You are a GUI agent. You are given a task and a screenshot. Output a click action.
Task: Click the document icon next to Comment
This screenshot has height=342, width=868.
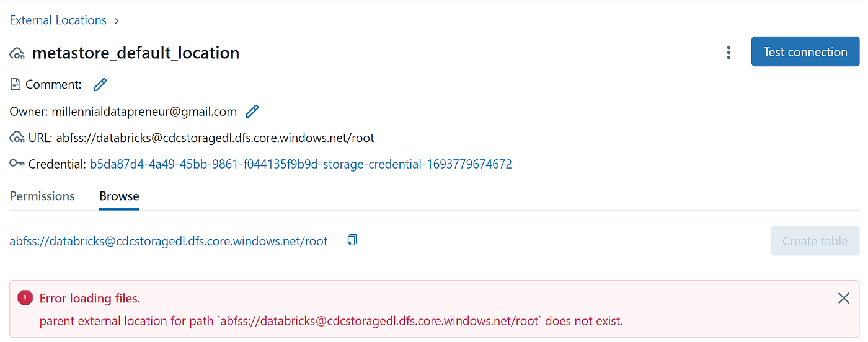(x=15, y=84)
